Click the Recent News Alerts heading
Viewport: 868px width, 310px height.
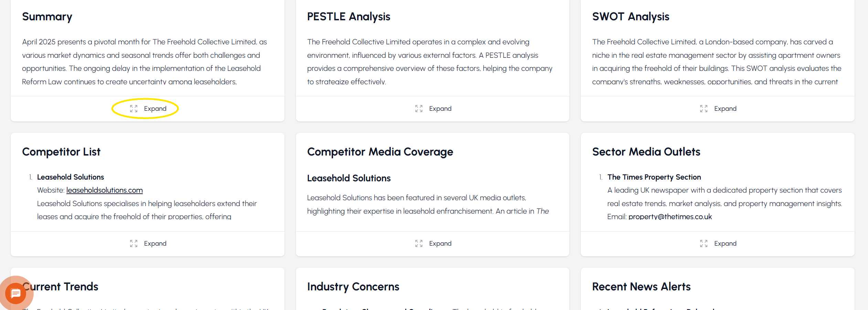pyautogui.click(x=641, y=287)
